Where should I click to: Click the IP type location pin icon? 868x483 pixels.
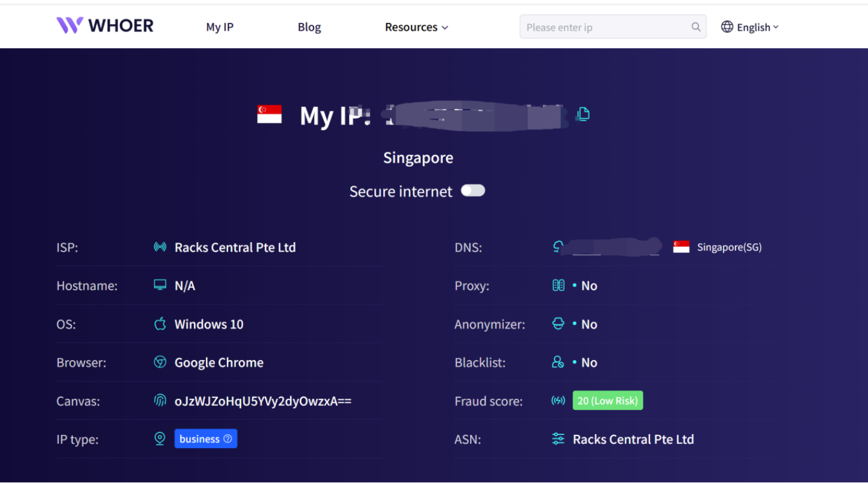[160, 439]
